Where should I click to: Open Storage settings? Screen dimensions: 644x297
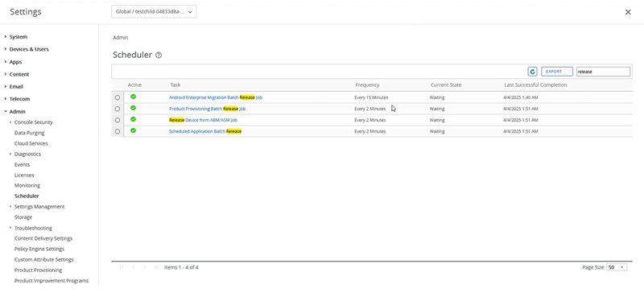pos(23,217)
